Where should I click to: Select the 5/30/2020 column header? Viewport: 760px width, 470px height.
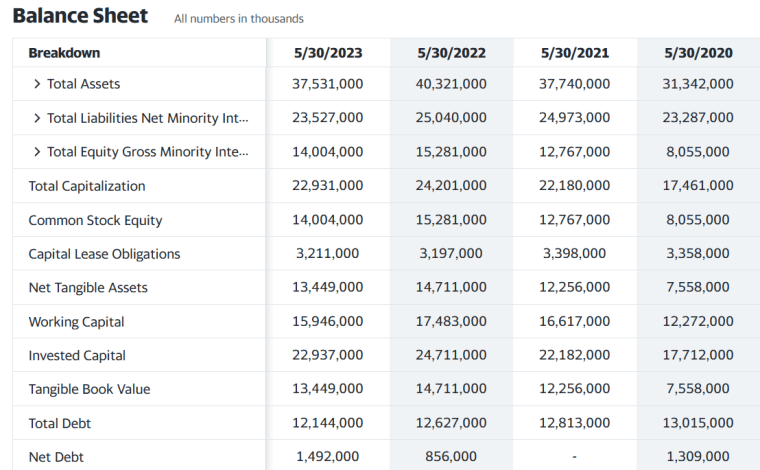pos(698,53)
